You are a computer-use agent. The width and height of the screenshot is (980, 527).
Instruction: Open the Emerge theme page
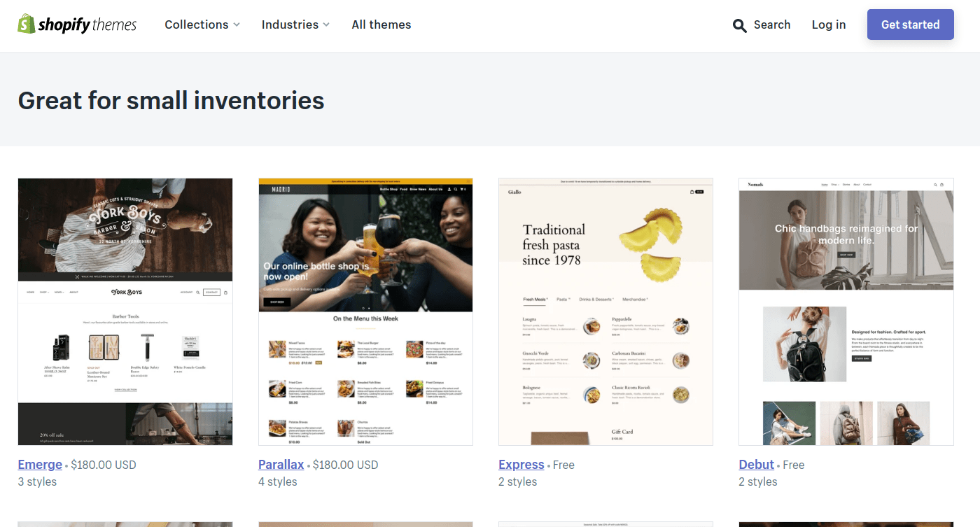pyautogui.click(x=39, y=464)
